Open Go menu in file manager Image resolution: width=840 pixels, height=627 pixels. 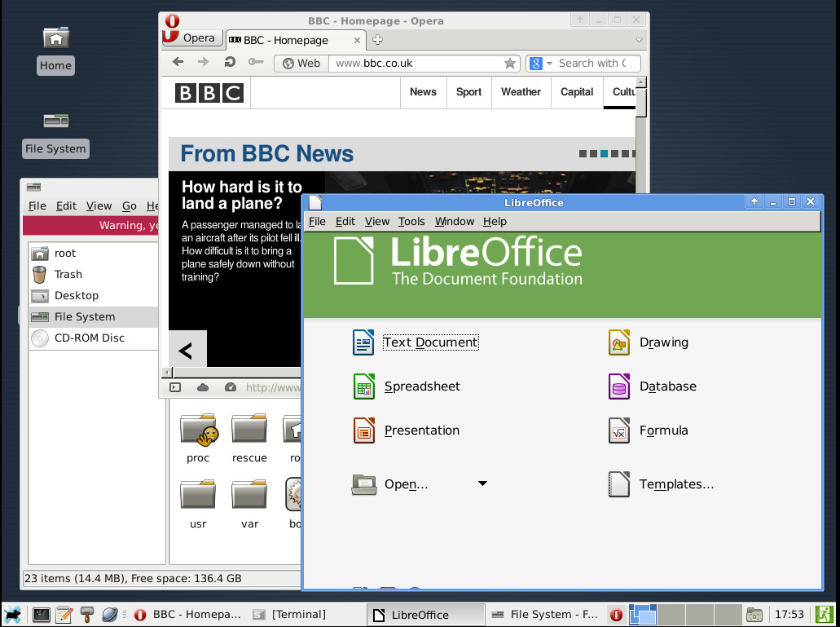click(x=129, y=205)
